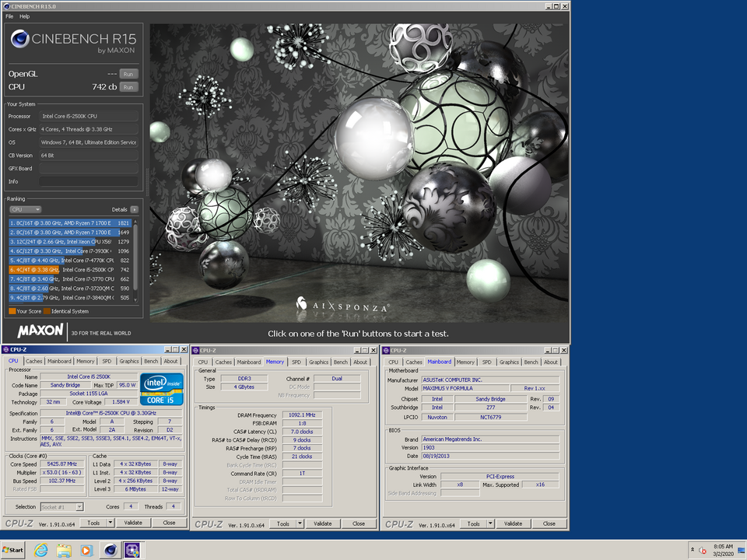Click the title bar icon of right CPU-Z window

pos(386,351)
